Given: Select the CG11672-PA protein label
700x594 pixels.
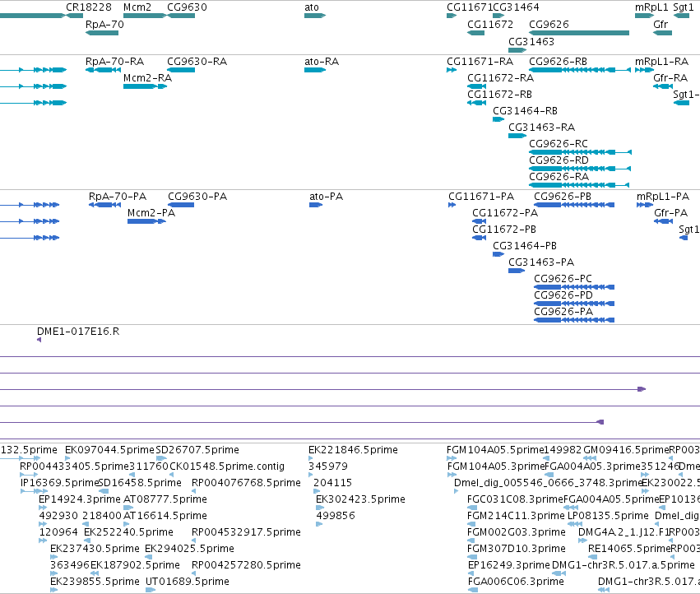Looking at the screenshot, I should coord(505,213).
